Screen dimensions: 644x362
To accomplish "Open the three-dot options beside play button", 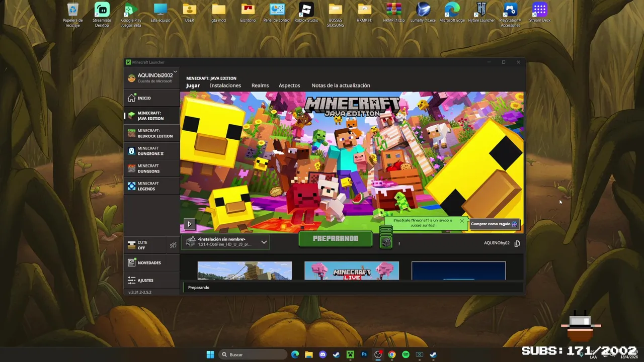I will 399,244.
